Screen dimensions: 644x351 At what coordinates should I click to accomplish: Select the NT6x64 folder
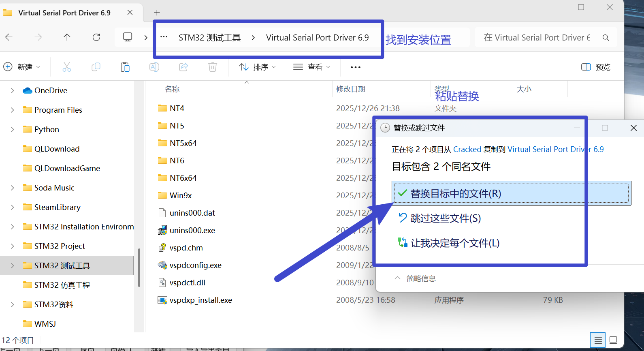183,178
